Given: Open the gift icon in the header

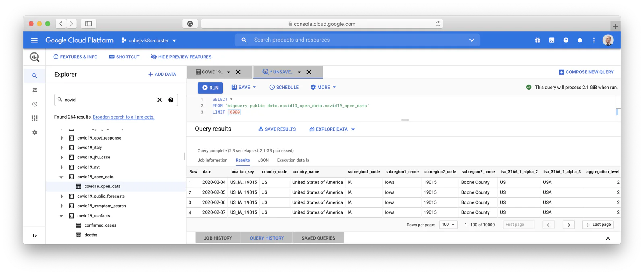Looking at the screenshot, I should [x=537, y=40].
